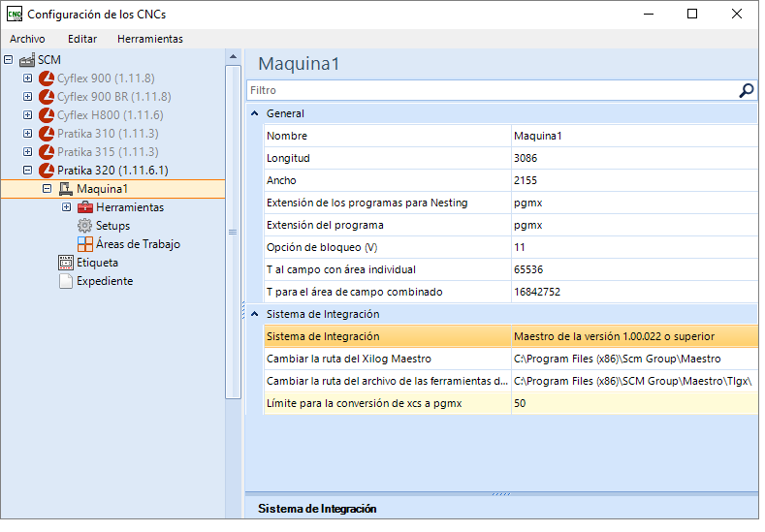The width and height of the screenshot is (765, 532).
Task: Collapse the Sistema de Integración group header
Action: tap(255, 315)
